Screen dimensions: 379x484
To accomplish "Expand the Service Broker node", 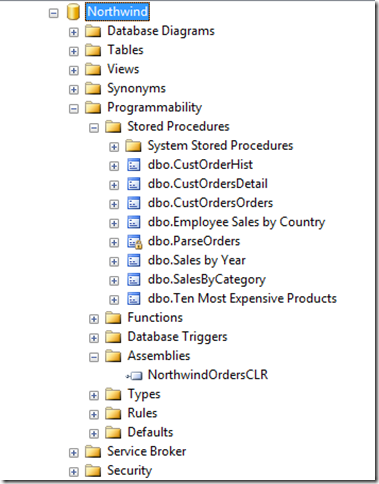I will coord(74,453).
